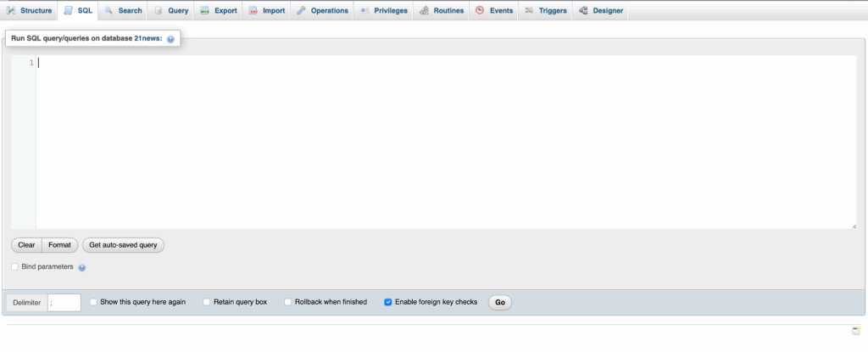This screenshot has width=868, height=352.
Task: Format the SQL query
Action: 60,245
